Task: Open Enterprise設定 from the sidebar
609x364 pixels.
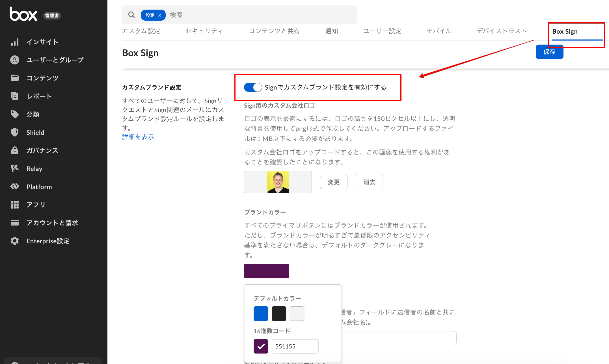Action: [47, 241]
